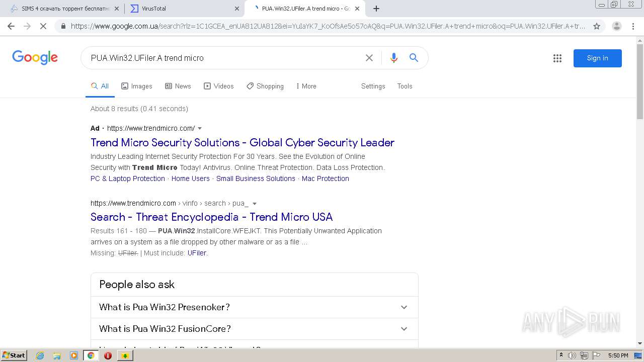This screenshot has height=362, width=644.
Task: Open Google apps grid
Action: 557,58
